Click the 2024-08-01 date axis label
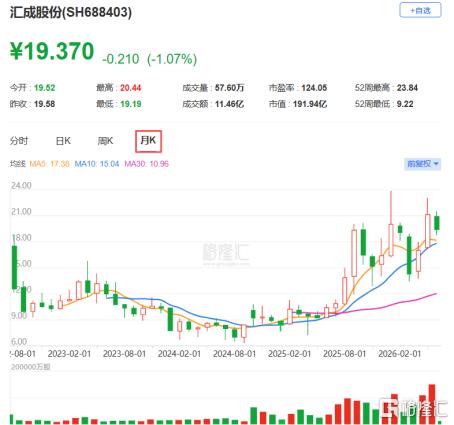 (235, 354)
